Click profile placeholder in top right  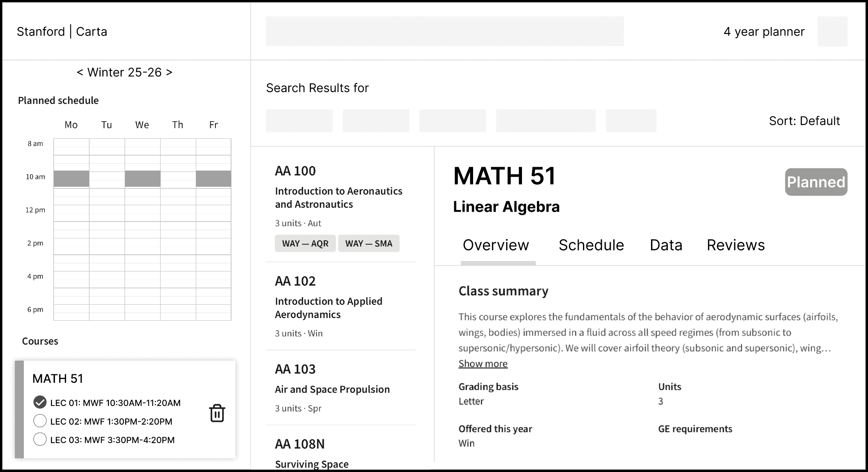point(832,32)
